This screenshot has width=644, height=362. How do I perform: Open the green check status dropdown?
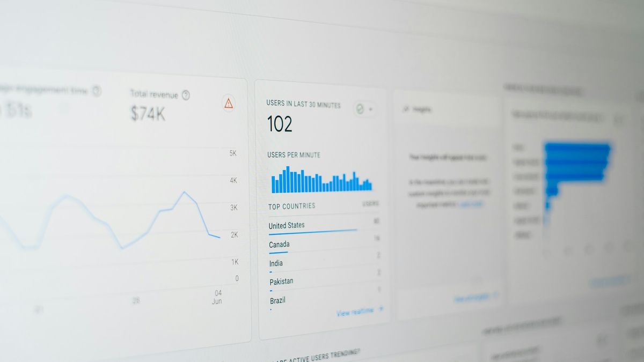tap(364, 109)
